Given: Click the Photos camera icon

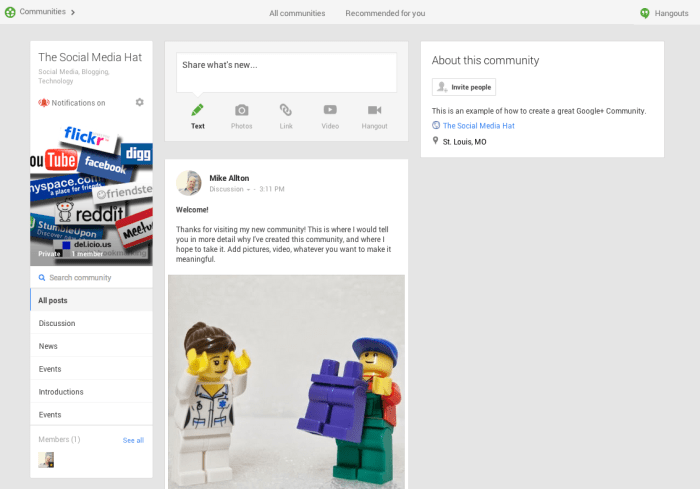Looking at the screenshot, I should pos(241,110).
